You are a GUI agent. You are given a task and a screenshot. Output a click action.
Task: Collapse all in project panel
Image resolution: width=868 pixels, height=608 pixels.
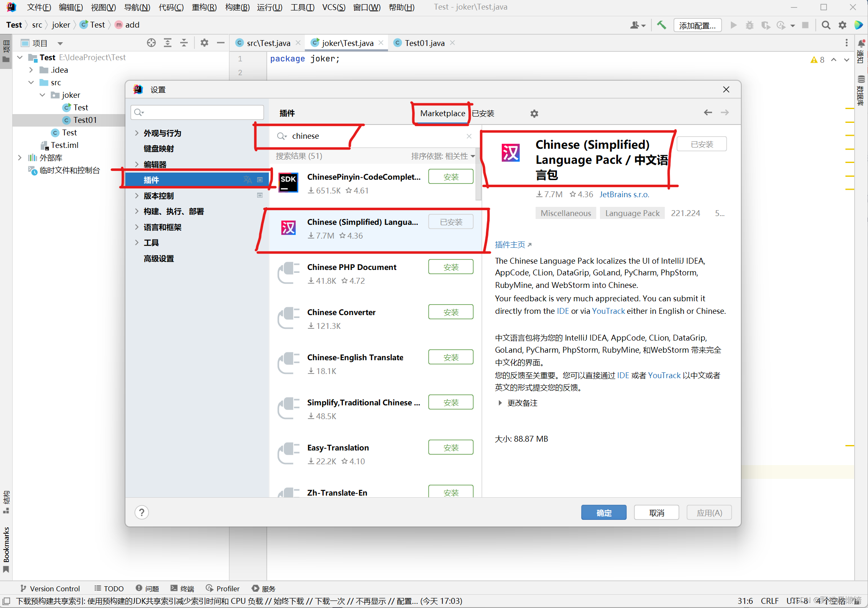click(x=184, y=43)
